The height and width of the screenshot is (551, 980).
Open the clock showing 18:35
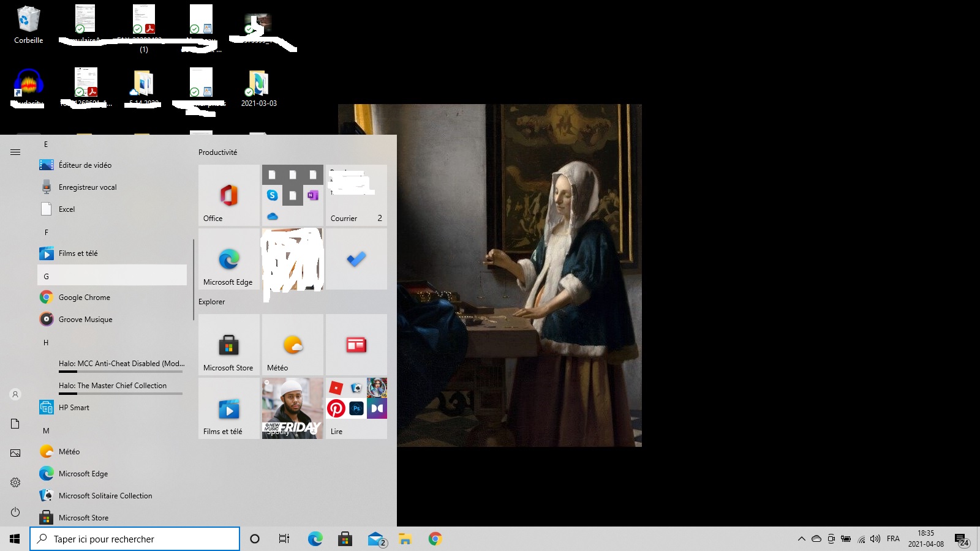[x=925, y=539]
